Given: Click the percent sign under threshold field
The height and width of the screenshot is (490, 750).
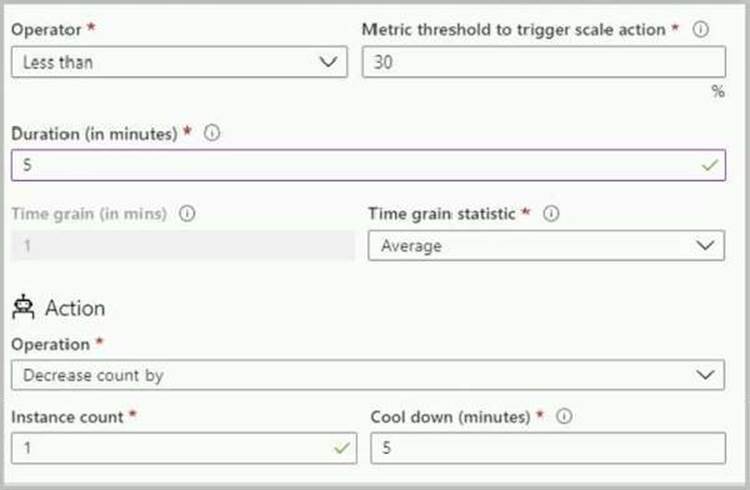Looking at the screenshot, I should tap(717, 91).
